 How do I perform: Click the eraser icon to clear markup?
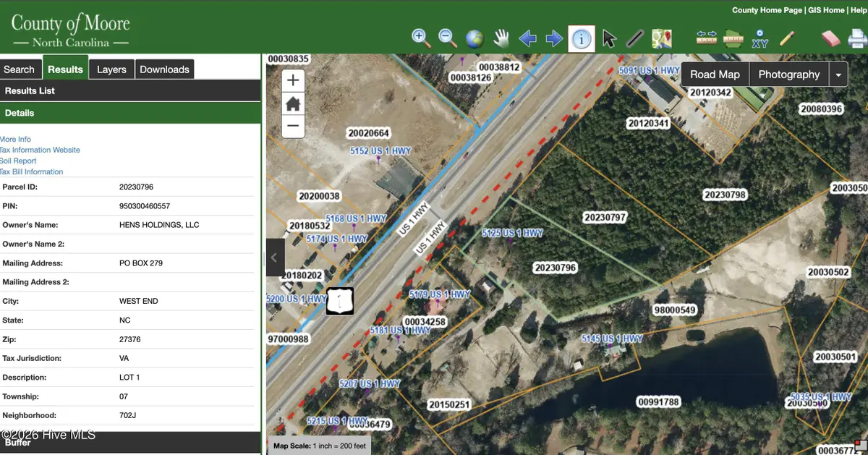click(x=830, y=38)
